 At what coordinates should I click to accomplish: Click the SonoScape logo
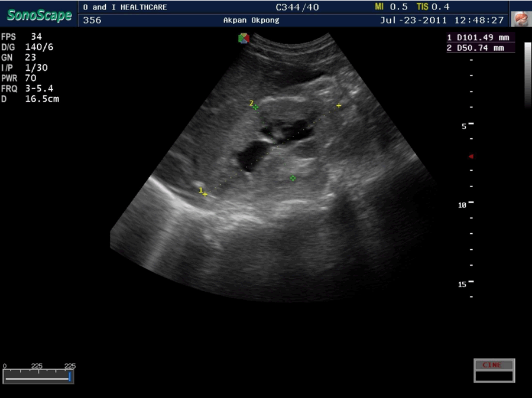[x=39, y=14]
